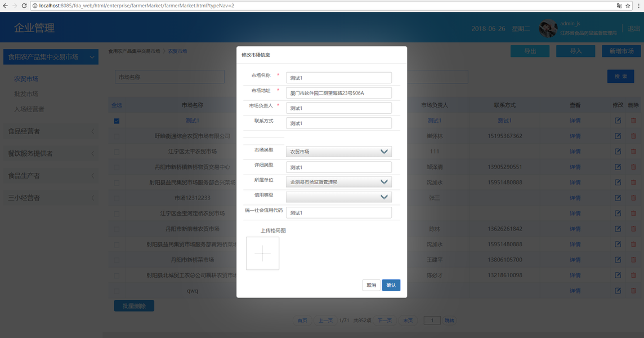Click the 取消 button in the dialog
The width and height of the screenshot is (644, 338).
[x=372, y=285]
